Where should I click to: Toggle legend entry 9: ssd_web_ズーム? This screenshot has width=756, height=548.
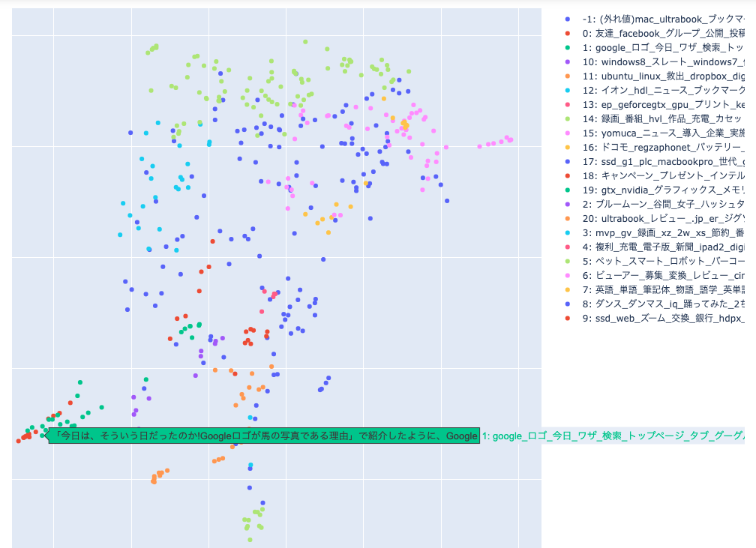click(654, 318)
